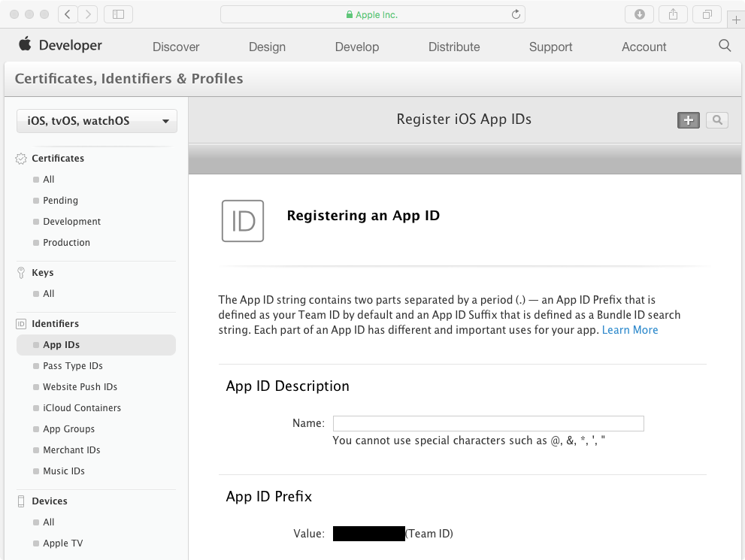Go back with the Safari back arrow
This screenshot has width=745, height=560.
pos(68,14)
